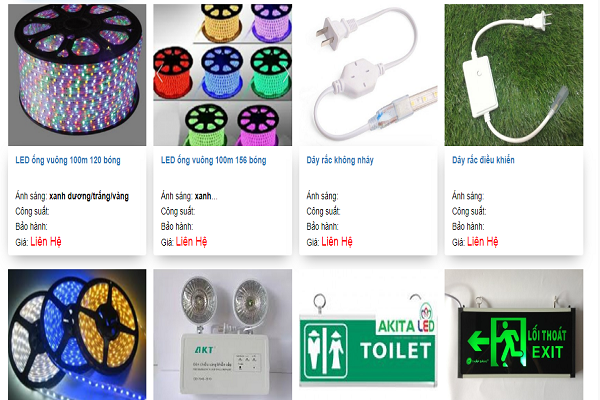The image size is (600, 400).
Task: Open the AKITA LED TOILET sign image
Action: pos(368,335)
